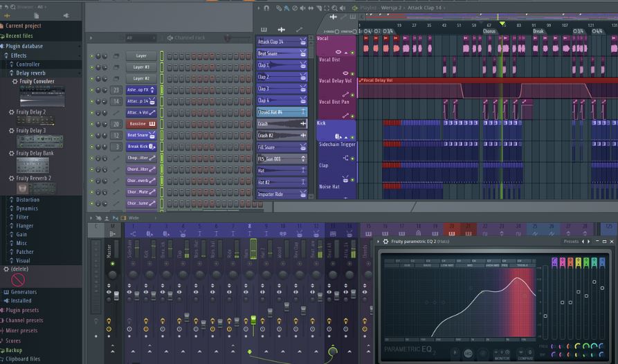Click the Layer #3 channel button
The width and height of the screenshot is (618, 364).
tap(141, 67)
